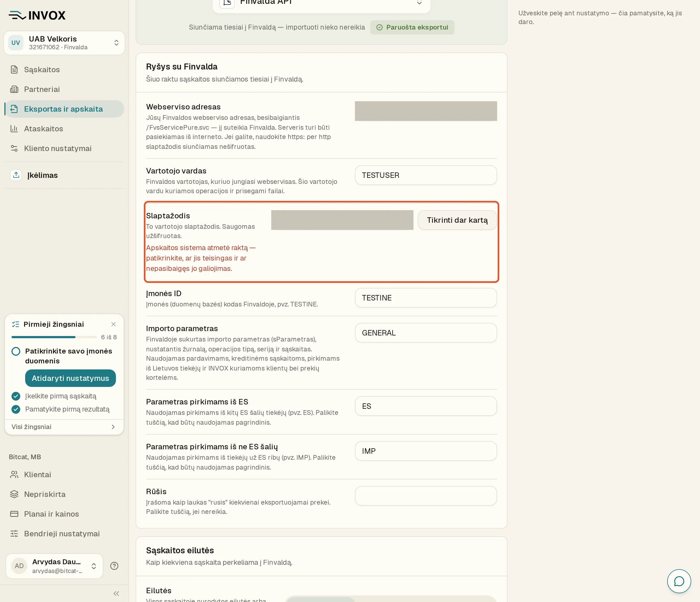This screenshot has height=602, width=700.
Task: Open the chat bubble widget
Action: [x=679, y=581]
